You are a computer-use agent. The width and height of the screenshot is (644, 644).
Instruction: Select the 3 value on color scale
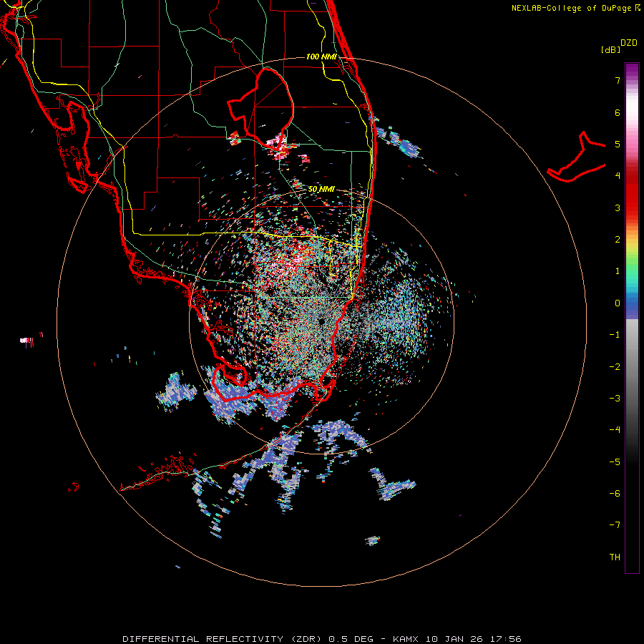click(x=618, y=208)
